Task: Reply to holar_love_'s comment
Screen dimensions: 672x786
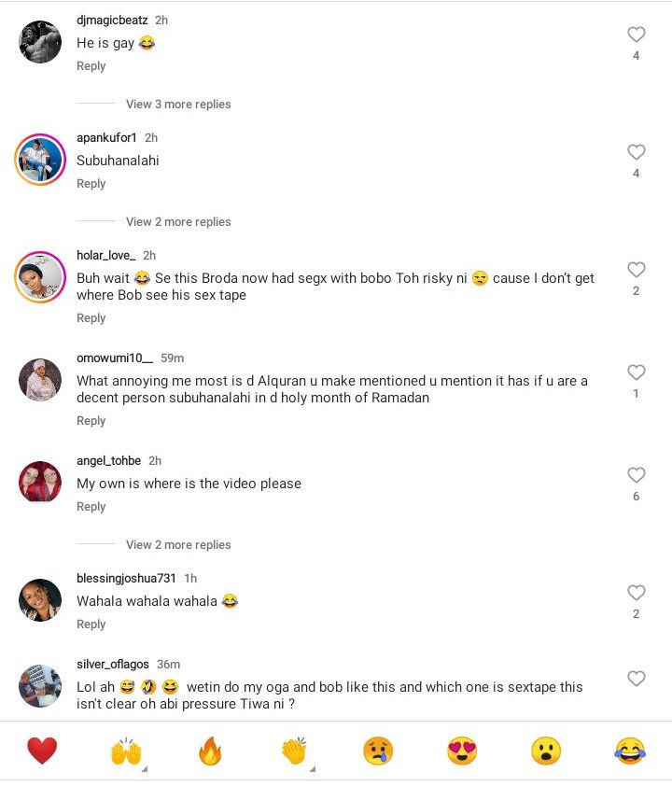Action: (x=91, y=318)
